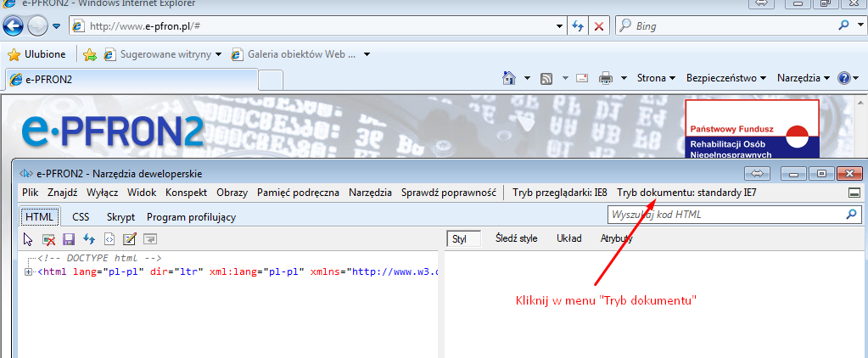Open the browser Narzędzia command bar menu
The width and height of the screenshot is (868, 358).
[x=804, y=78]
